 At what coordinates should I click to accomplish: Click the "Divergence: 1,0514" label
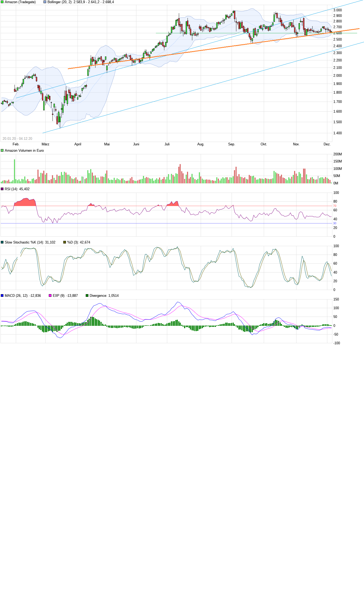coord(104,296)
